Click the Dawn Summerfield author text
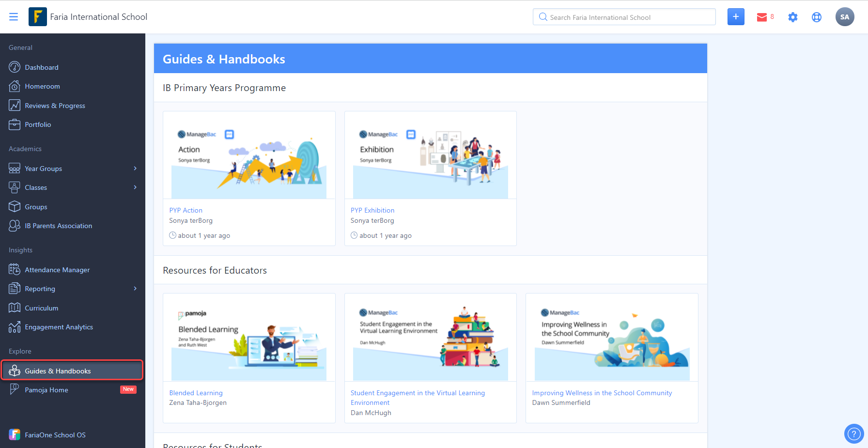The width and height of the screenshot is (868, 448). coord(561,402)
